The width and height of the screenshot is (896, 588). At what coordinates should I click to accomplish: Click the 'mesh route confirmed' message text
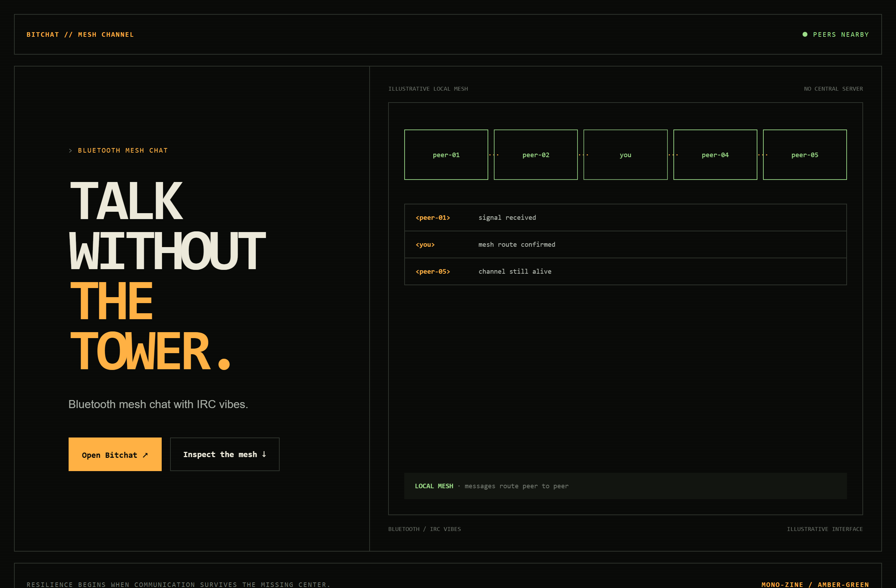point(517,245)
